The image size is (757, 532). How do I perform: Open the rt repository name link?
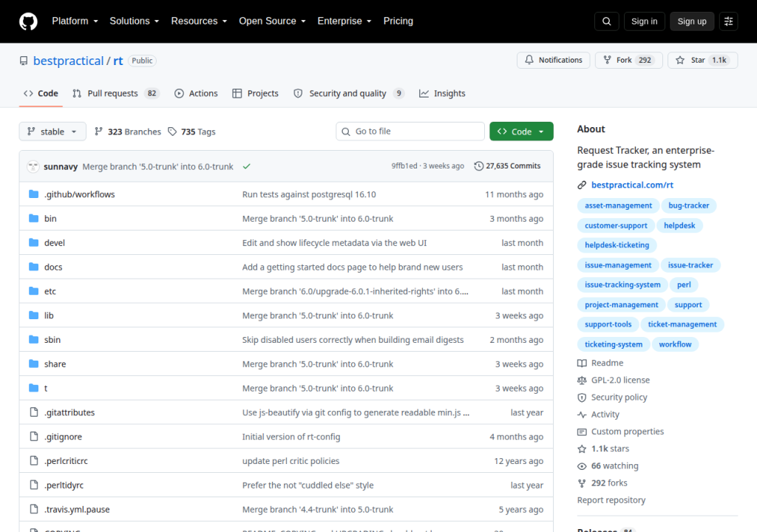118,61
